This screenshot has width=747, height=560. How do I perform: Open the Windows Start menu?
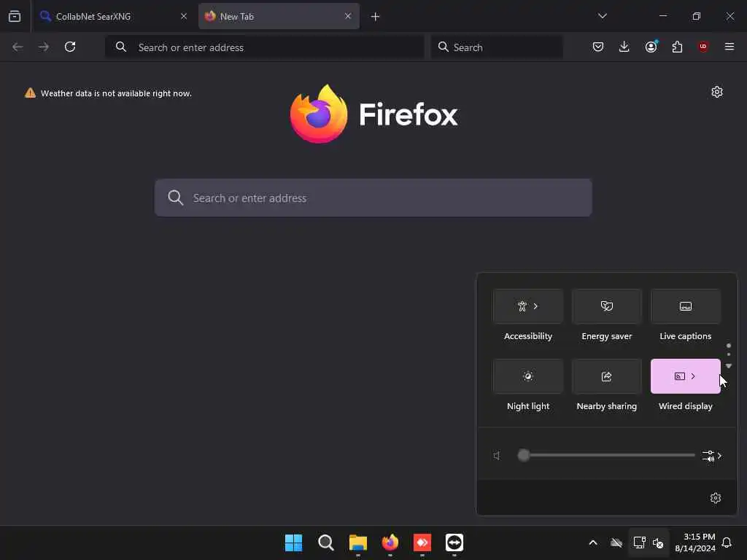click(x=293, y=542)
